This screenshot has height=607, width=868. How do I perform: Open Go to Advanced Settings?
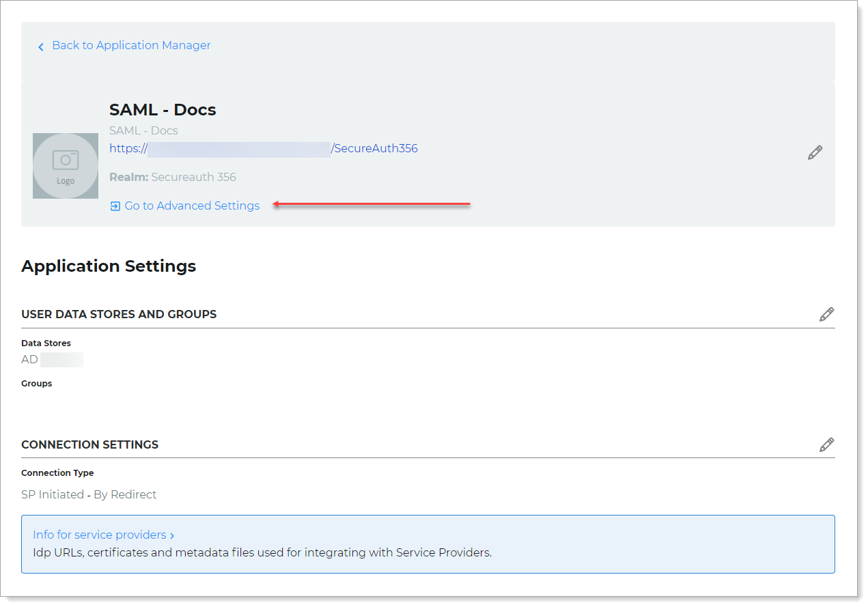pyautogui.click(x=192, y=206)
